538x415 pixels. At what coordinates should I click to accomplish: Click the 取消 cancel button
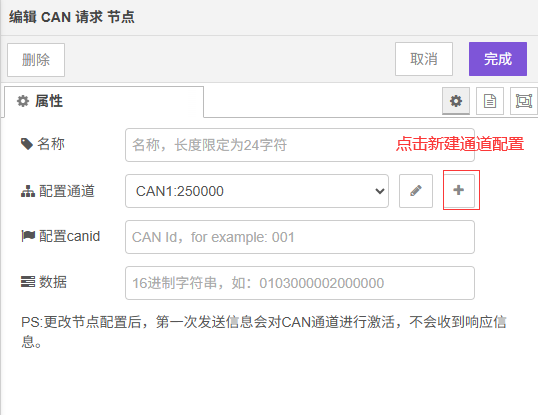[x=424, y=59]
